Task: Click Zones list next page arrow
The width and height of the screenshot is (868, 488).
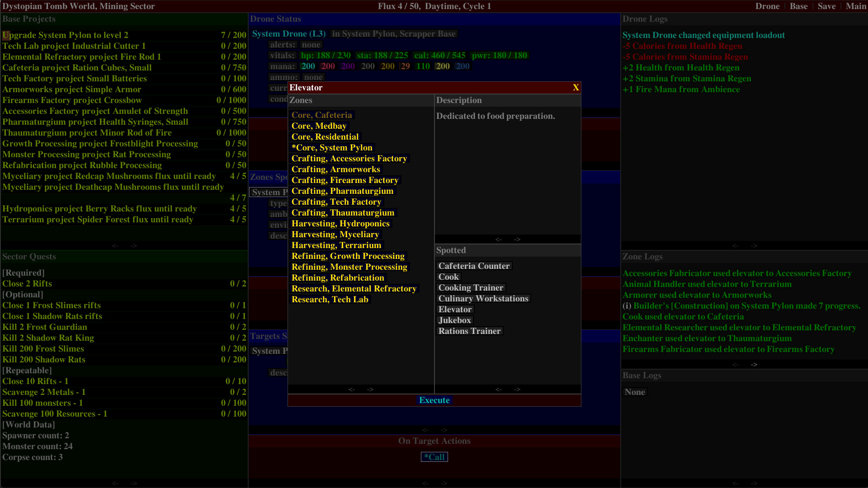Action: (370, 389)
